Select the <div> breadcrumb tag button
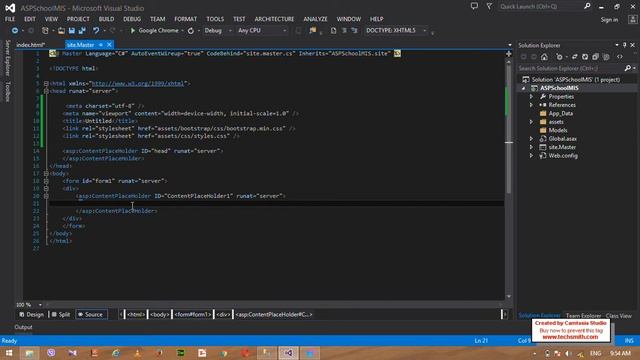The image size is (640, 360). click(223, 315)
